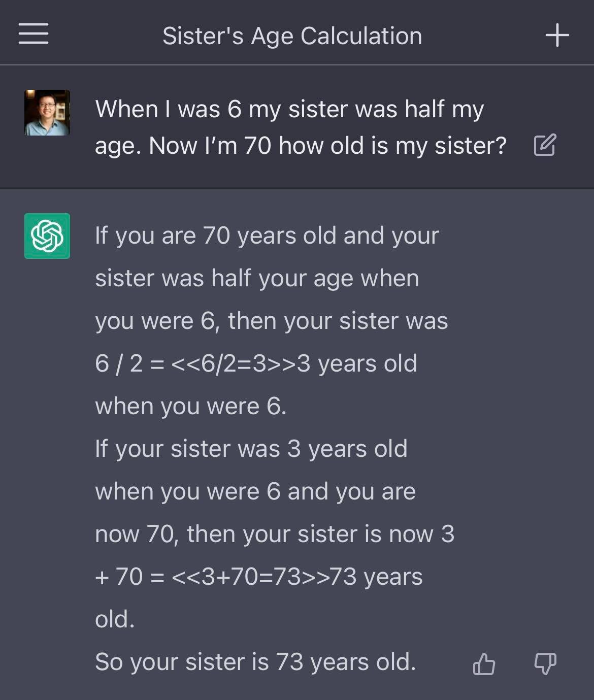Click the user's profile photo
Image resolution: width=594 pixels, height=700 pixels.
tap(47, 113)
